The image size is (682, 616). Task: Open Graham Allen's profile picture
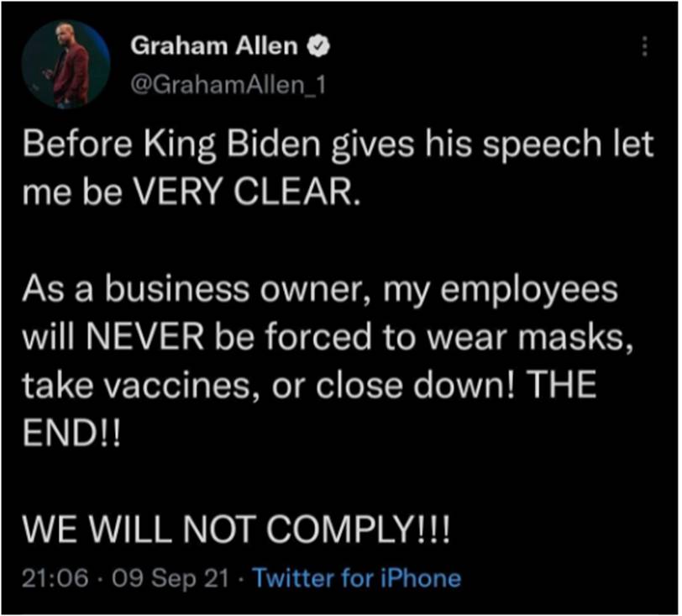pos(66,66)
